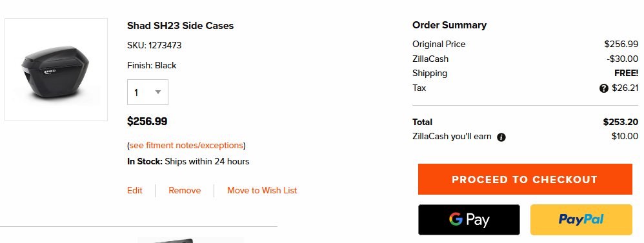
Task: Open the quantity dropdown showing 1
Action: (x=147, y=92)
